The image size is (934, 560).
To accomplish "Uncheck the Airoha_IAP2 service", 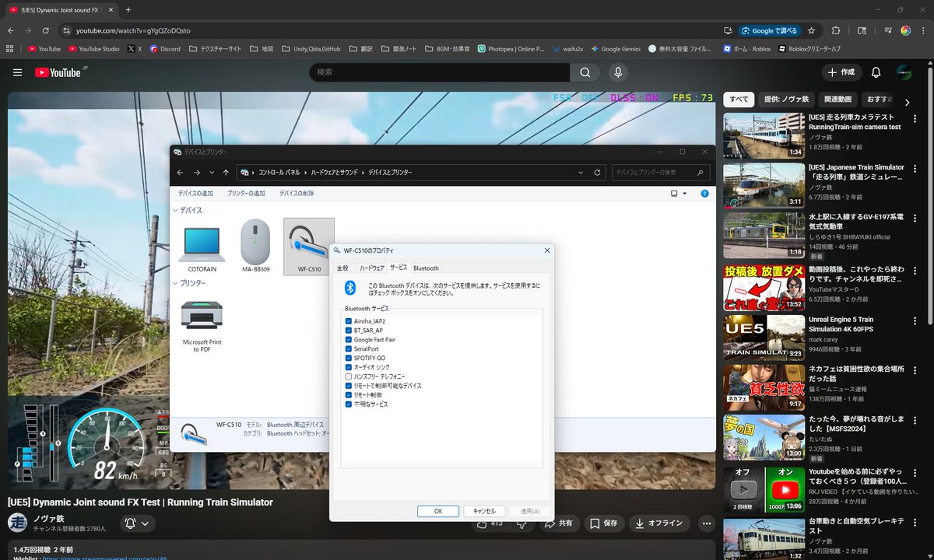I will (x=349, y=321).
